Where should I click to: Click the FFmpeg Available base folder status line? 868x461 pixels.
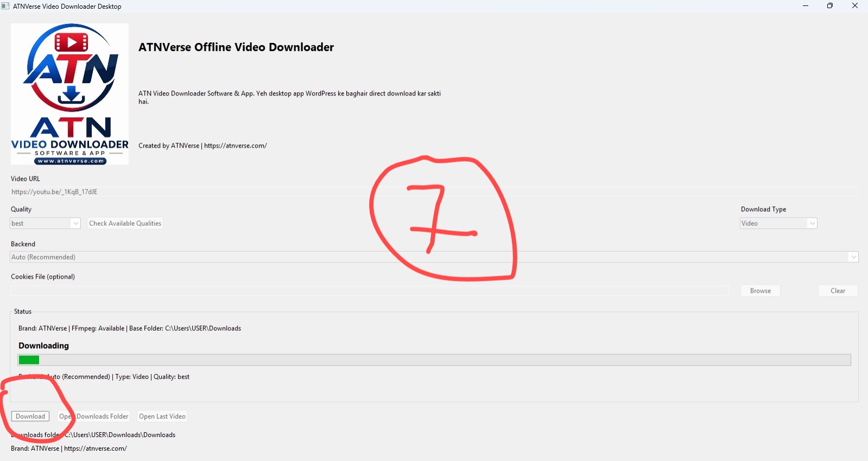(x=130, y=329)
